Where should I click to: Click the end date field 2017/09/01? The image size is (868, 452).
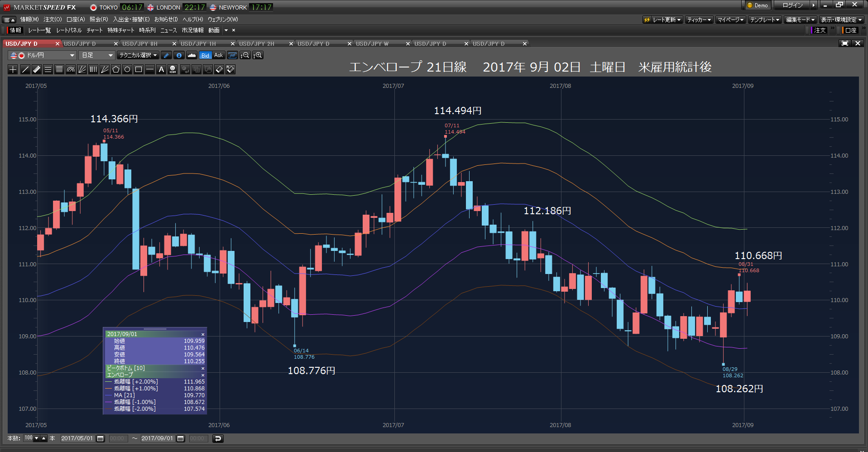point(157,438)
